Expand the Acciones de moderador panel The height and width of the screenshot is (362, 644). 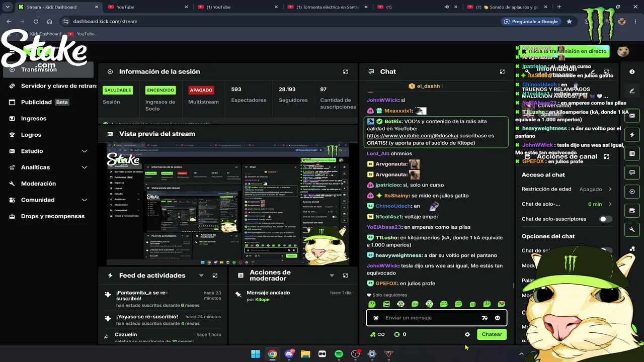click(345, 276)
